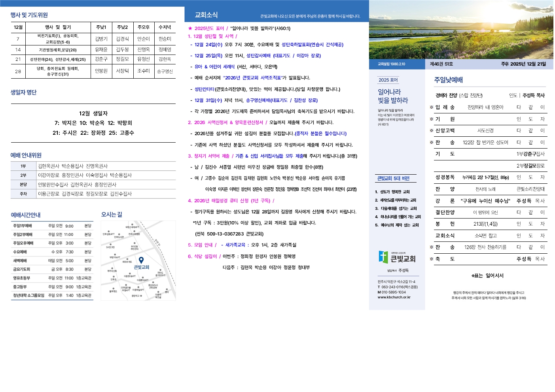Click the 행사 및 기도위원 heading
555x392 pixels.
pyautogui.click(x=29, y=15)
